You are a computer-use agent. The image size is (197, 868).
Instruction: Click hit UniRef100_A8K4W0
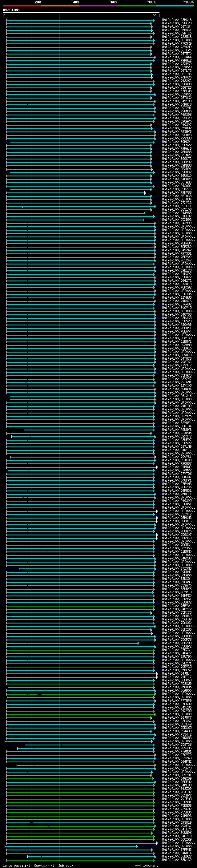coord(176,243)
